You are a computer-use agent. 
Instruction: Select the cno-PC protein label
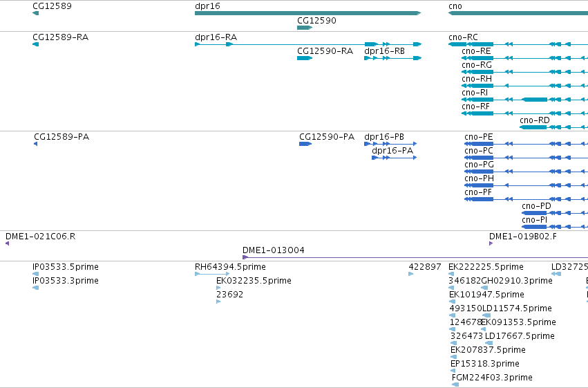(479, 151)
